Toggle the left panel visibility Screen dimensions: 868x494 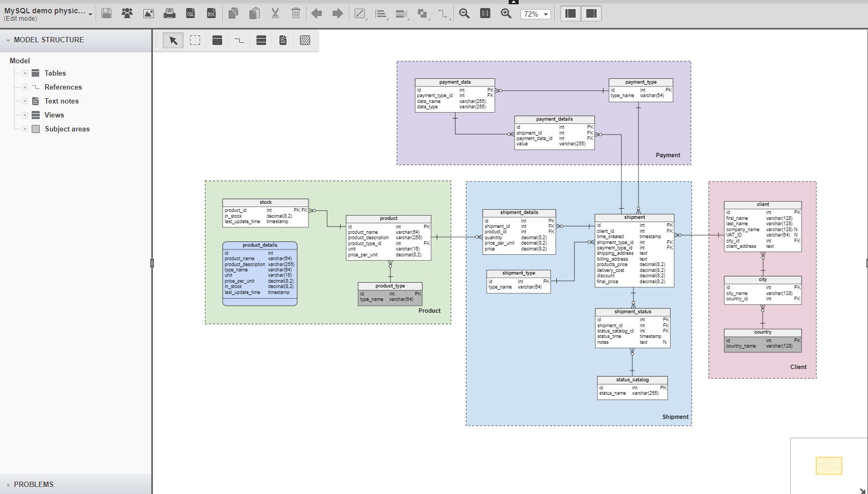point(570,13)
